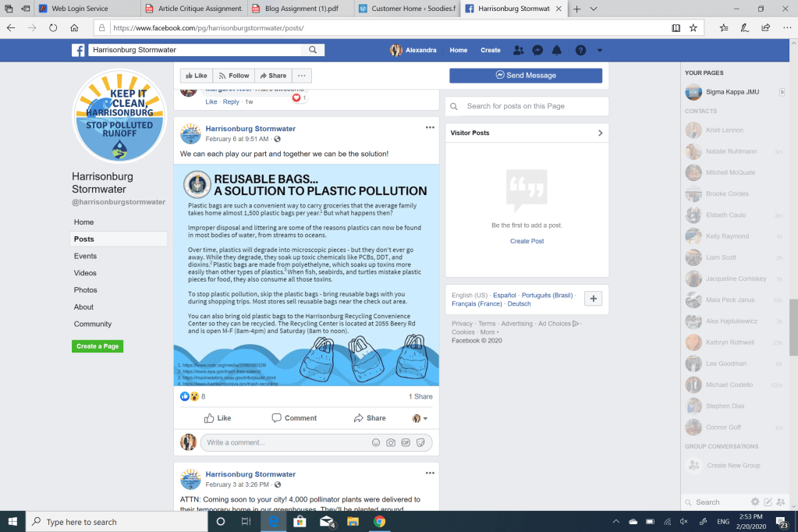Click the Add notes pen icon
This screenshot has height=532, width=798.
click(744, 28)
